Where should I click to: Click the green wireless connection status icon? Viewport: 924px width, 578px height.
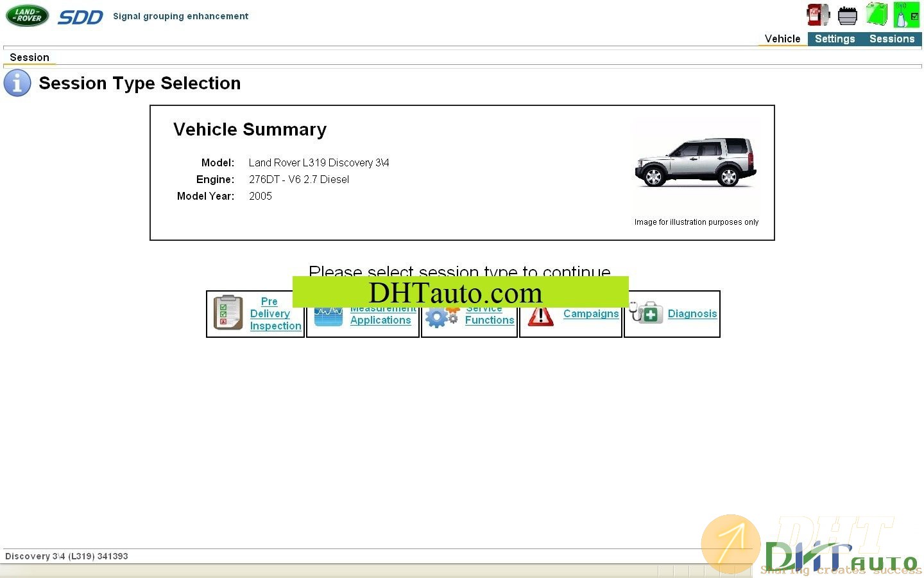(x=906, y=15)
